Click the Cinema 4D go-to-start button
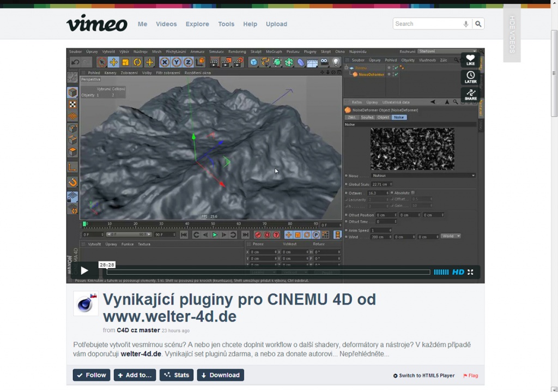The width and height of the screenshot is (558, 392). [x=184, y=234]
